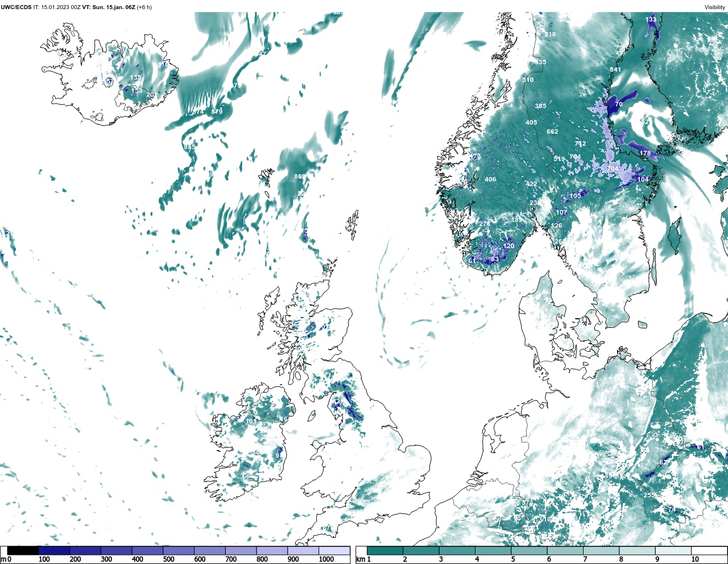Click the '133' visibility value on map
This screenshot has width=728, height=564.
tap(651, 19)
